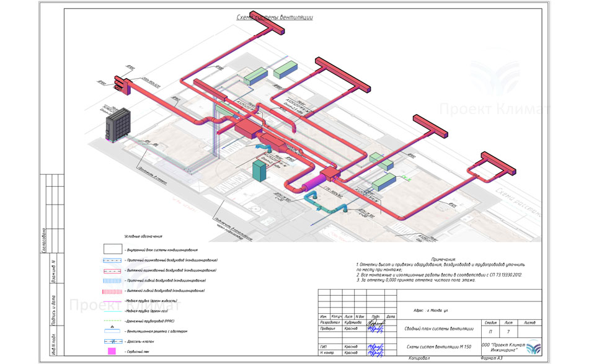The image size is (589, 364).
Task: Click the supply galvanized duct legend symbol
Action: tap(112, 260)
